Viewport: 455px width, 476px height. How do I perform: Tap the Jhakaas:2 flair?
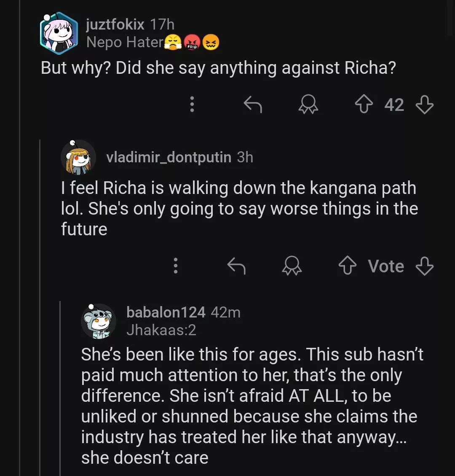tap(161, 330)
